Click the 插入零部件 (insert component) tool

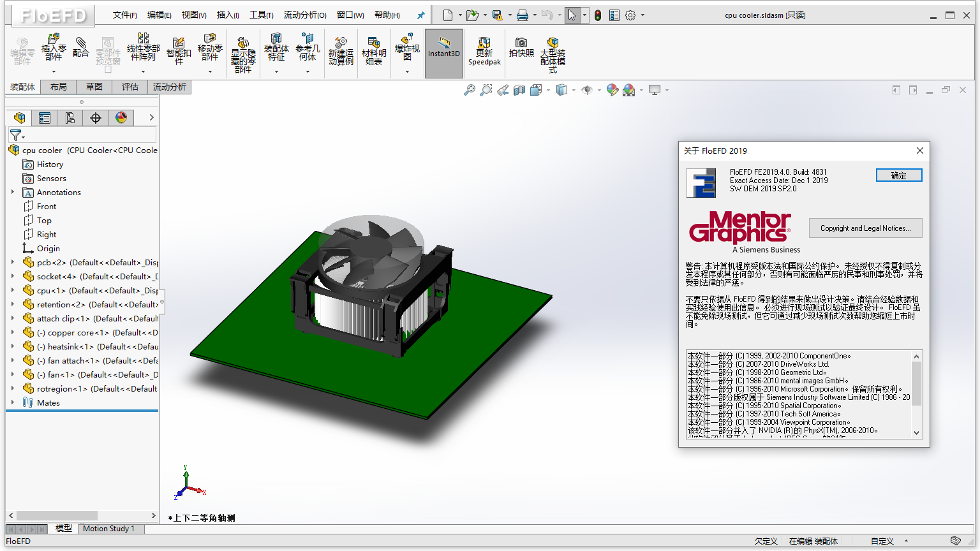[x=54, y=48]
